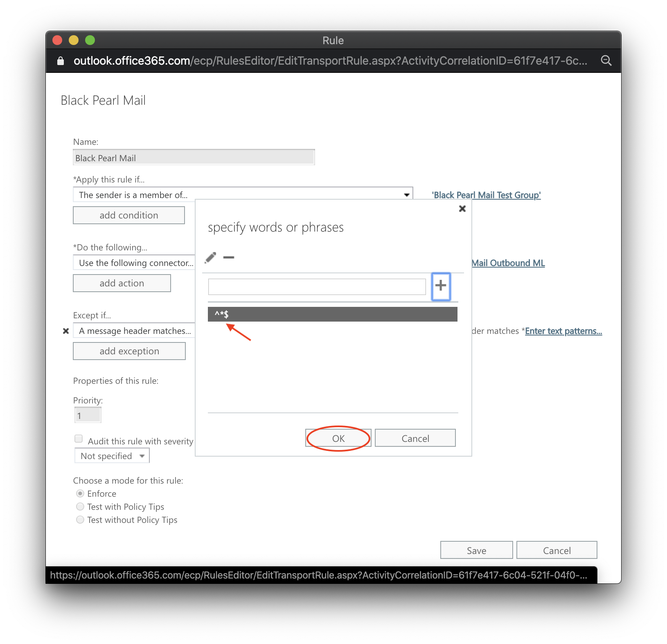Click the browser address bar URL
The height and width of the screenshot is (644, 667).
pos(330,61)
